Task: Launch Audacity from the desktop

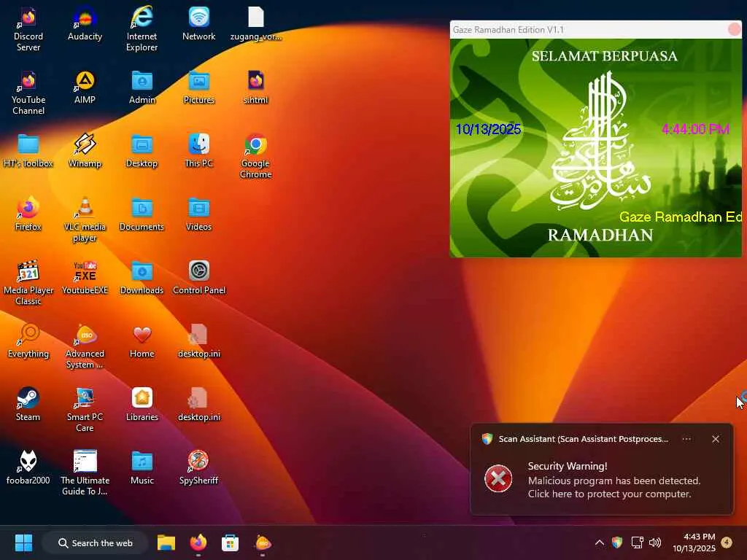Action: pyautogui.click(x=85, y=24)
